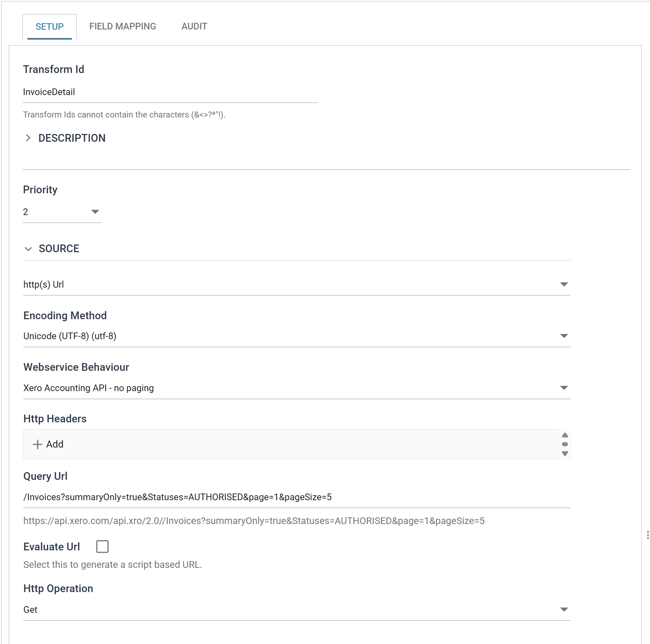Click 'Select this to generate a script based URL.'

tap(113, 565)
